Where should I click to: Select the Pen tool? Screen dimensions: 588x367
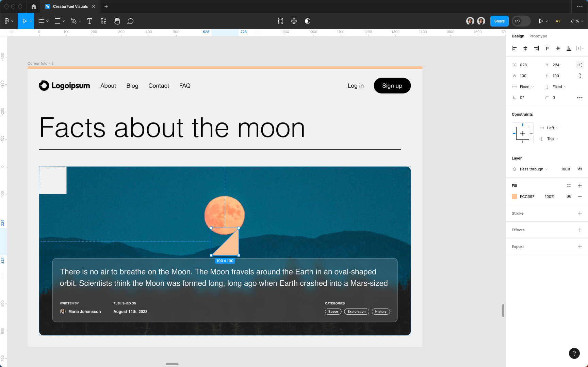[x=73, y=21]
